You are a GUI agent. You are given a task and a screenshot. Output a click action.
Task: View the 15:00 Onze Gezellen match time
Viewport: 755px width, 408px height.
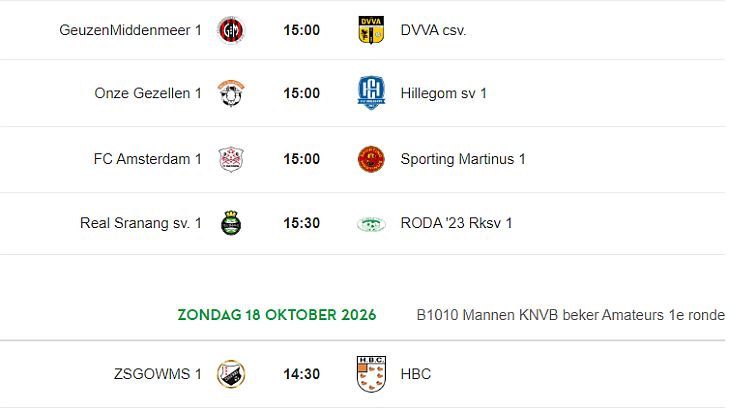pos(301,93)
